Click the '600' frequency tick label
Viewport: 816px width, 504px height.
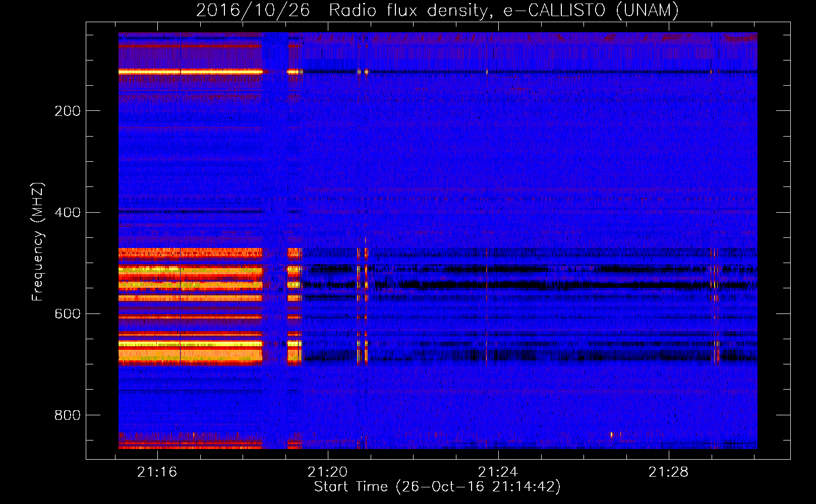tap(68, 313)
